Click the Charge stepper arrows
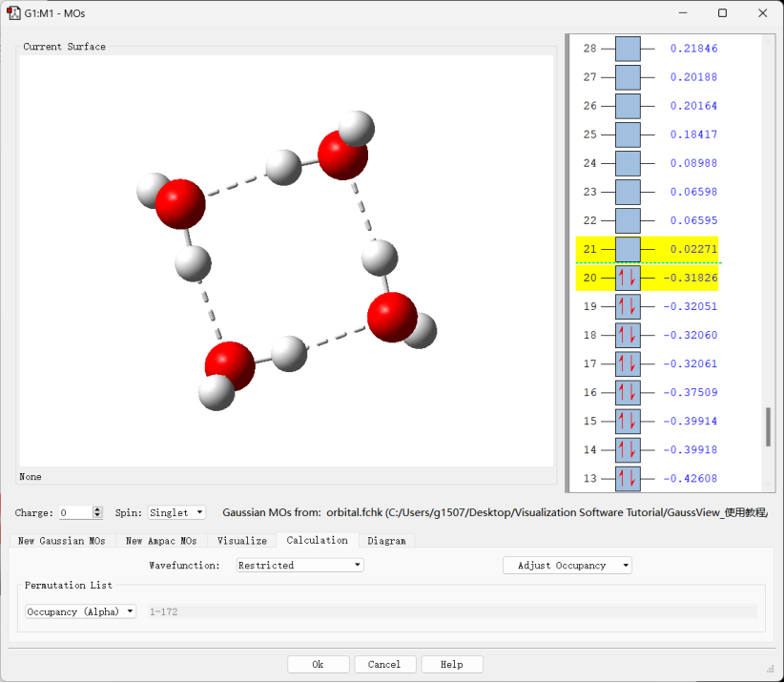The width and height of the screenshot is (784, 683). (x=97, y=513)
